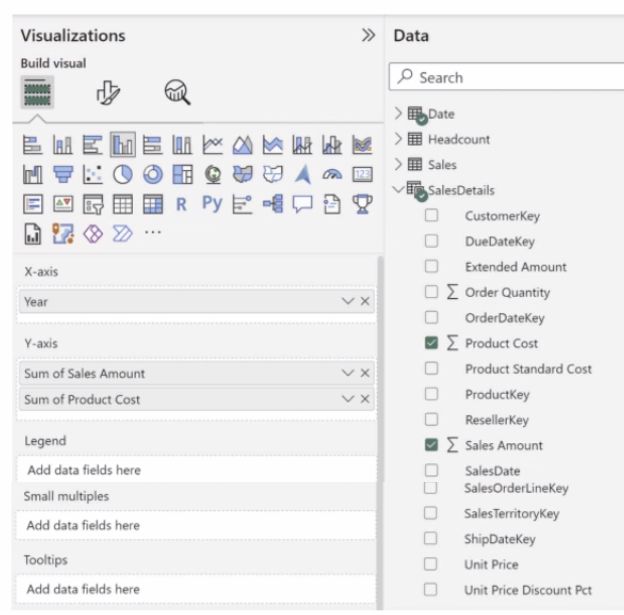624x615 pixels.
Task: Select the line chart visual
Action: pos(213,144)
